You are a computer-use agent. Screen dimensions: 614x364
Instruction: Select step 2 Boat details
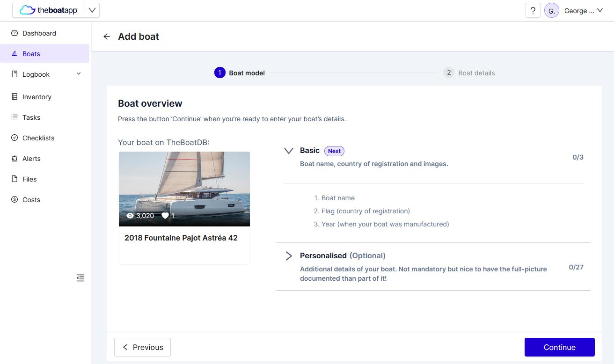click(x=469, y=73)
